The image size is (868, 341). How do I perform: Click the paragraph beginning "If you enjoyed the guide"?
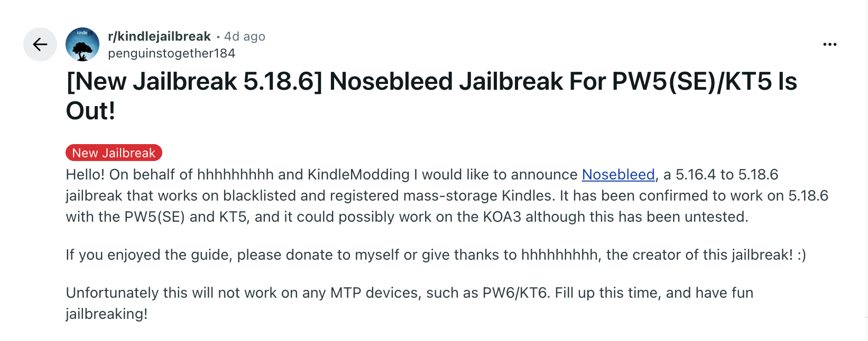[435, 255]
